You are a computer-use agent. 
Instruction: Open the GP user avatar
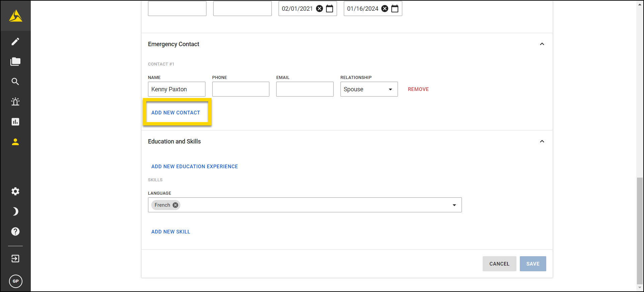16,281
